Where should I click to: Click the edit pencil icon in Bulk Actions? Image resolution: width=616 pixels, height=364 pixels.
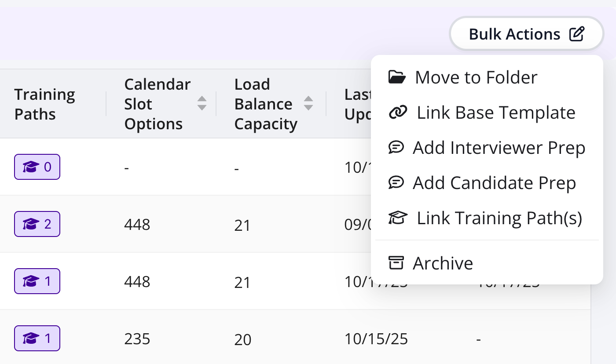577,34
